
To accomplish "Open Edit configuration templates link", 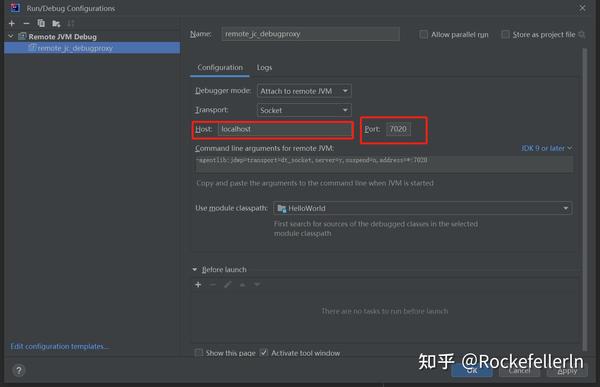I will point(60,346).
